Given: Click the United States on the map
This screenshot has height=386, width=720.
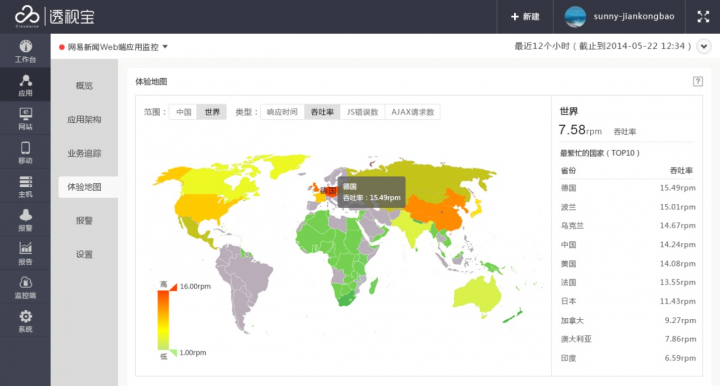Looking at the screenshot, I should 202,207.
